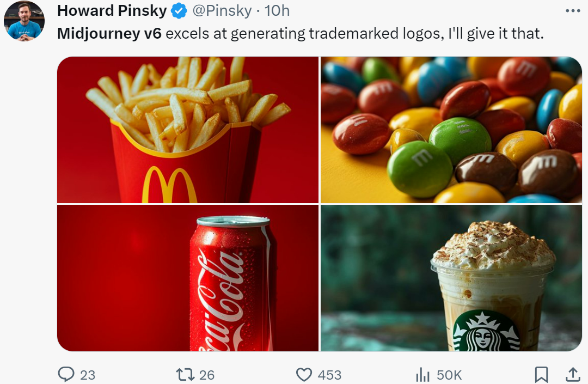Open the Starbucks frappuccino image
Image resolution: width=588 pixels, height=384 pixels.
click(x=451, y=278)
